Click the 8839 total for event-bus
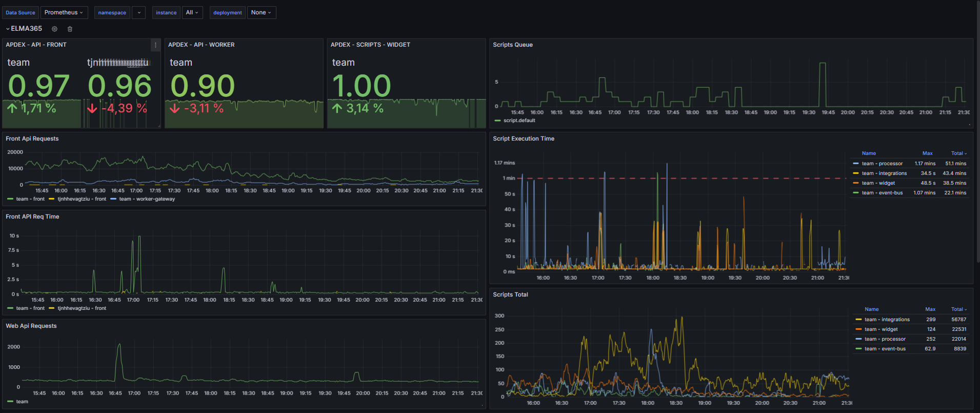The width and height of the screenshot is (980, 413). pyautogui.click(x=960, y=349)
